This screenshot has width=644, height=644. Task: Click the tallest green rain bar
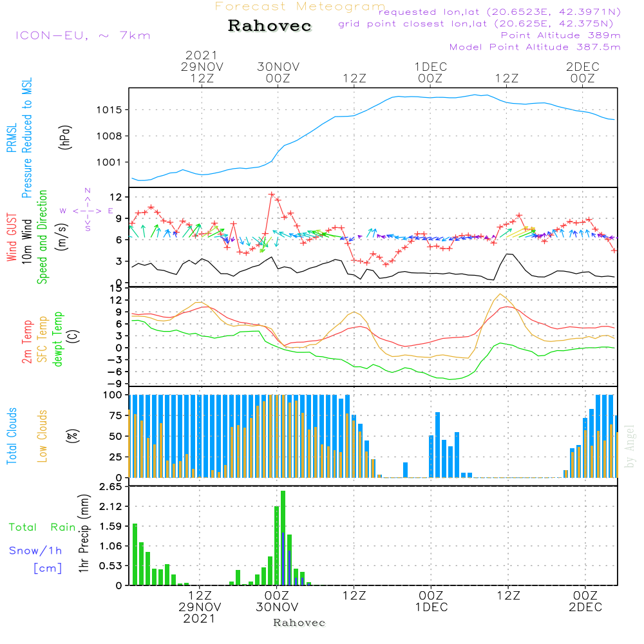[x=283, y=538]
